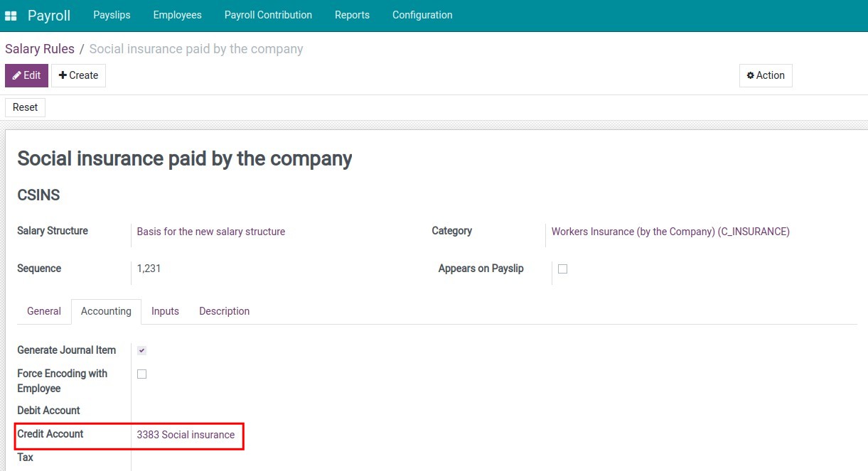Click the plus icon on the Create button

point(63,75)
